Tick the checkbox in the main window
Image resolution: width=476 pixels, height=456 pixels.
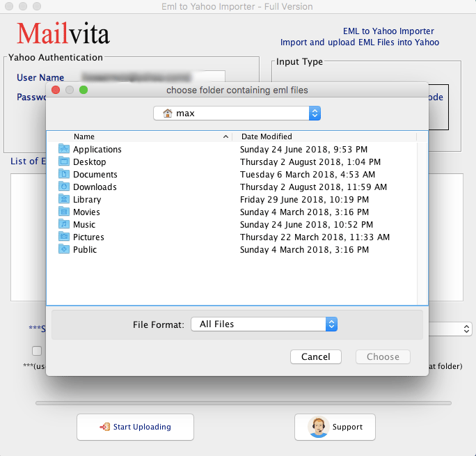click(x=37, y=351)
